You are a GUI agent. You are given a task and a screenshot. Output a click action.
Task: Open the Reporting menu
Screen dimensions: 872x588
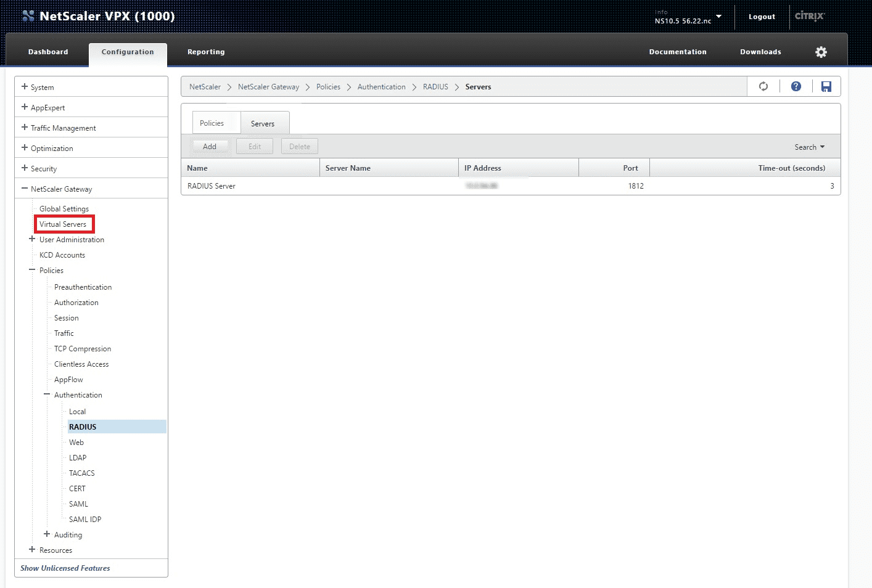(206, 52)
